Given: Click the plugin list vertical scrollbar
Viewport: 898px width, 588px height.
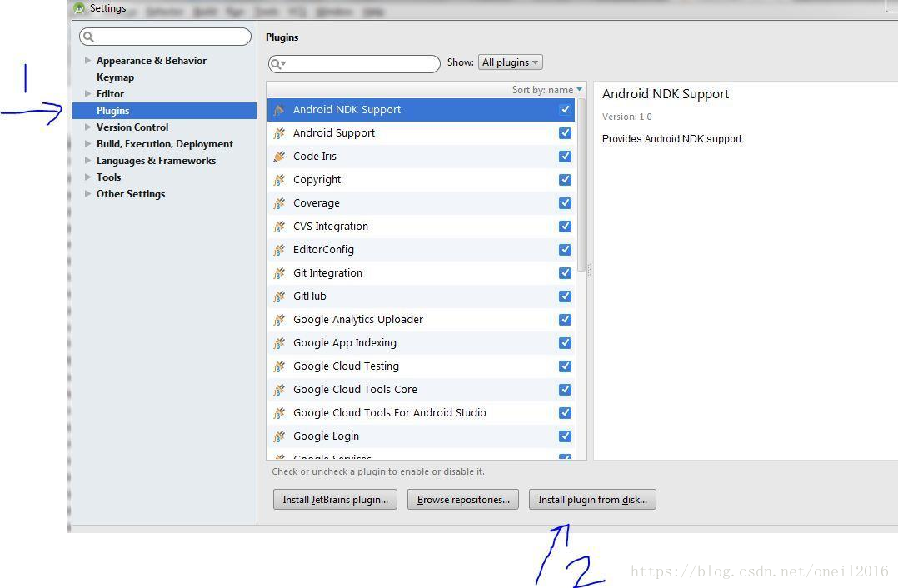Looking at the screenshot, I should [x=581, y=186].
